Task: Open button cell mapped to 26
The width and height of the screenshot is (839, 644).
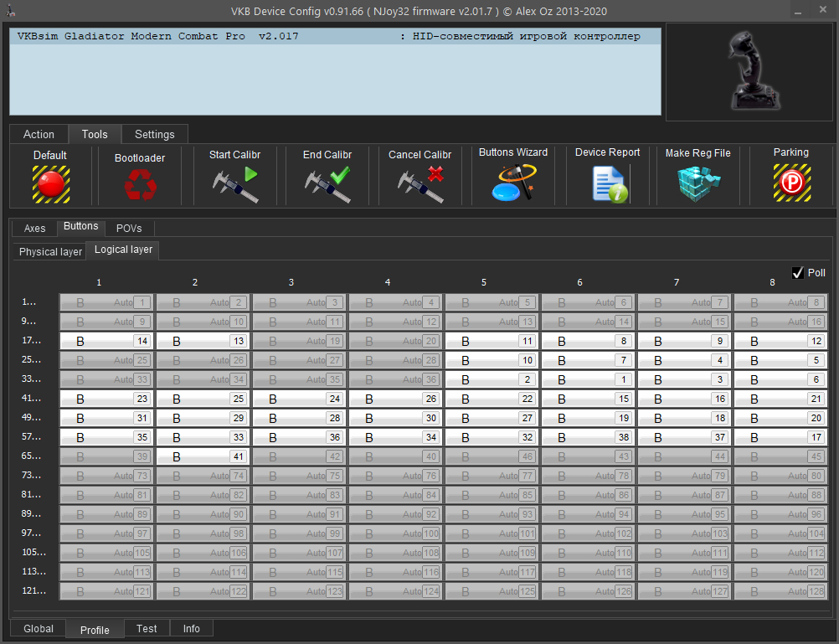Action: click(x=395, y=399)
